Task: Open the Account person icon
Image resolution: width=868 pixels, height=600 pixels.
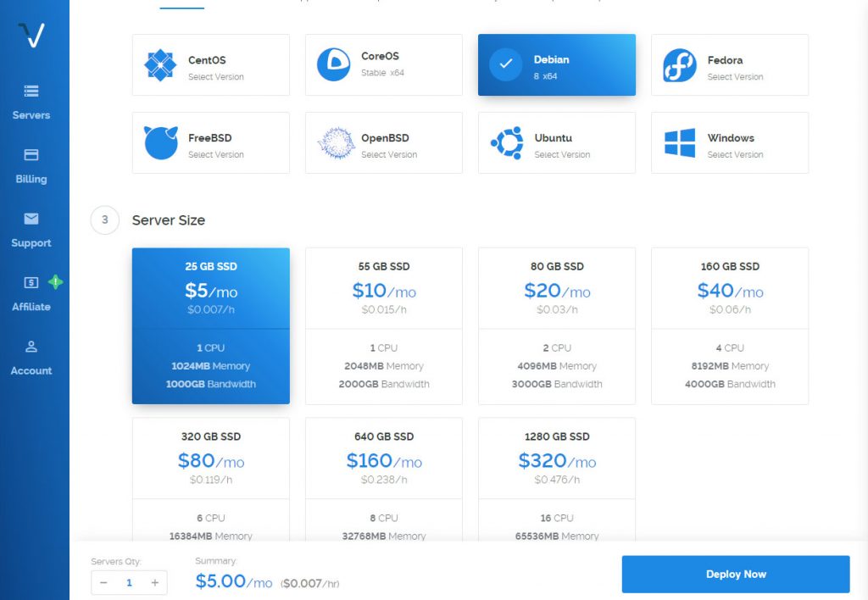Action: click(31, 347)
